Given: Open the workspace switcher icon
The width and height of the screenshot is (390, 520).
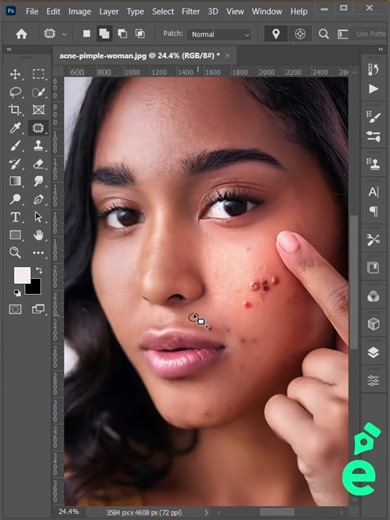Looking at the screenshot, I should coord(343,34).
